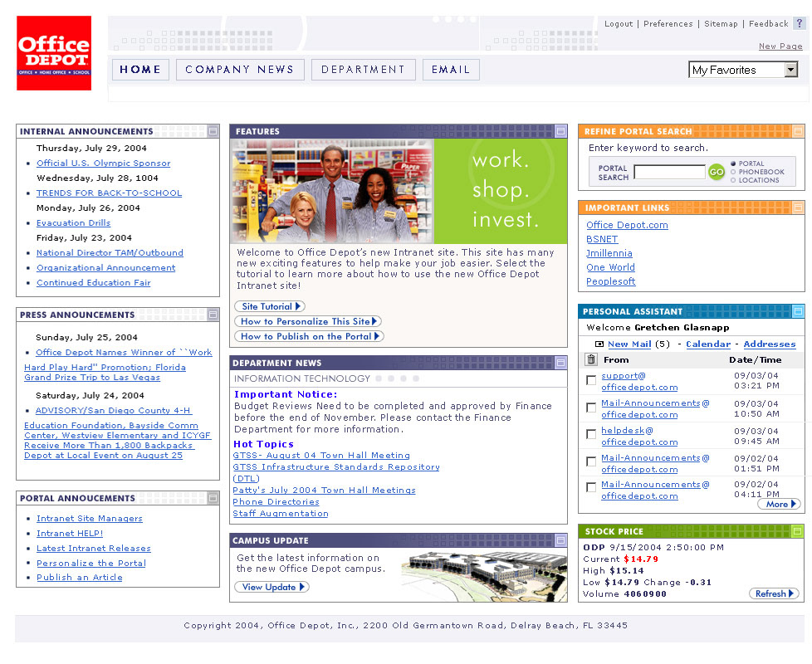Open the Peoplesoft link
The height and width of the screenshot is (664, 812).
610,281
